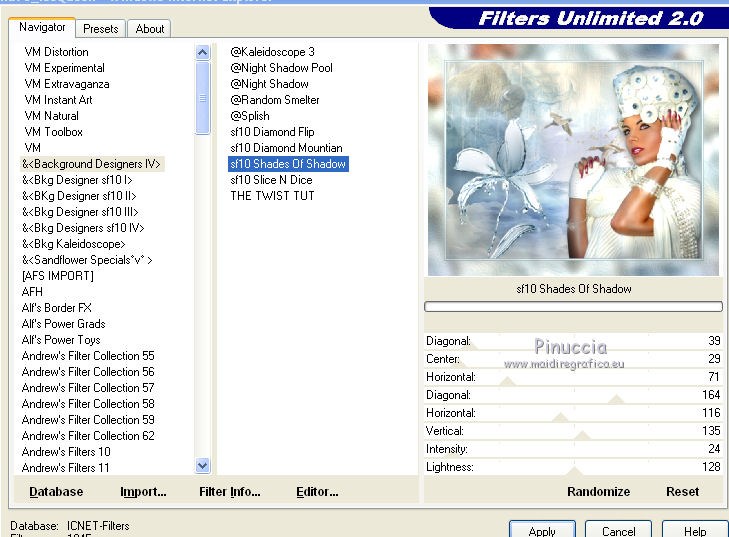The width and height of the screenshot is (729, 537).
Task: Switch to the Navigator tab
Action: (42, 27)
